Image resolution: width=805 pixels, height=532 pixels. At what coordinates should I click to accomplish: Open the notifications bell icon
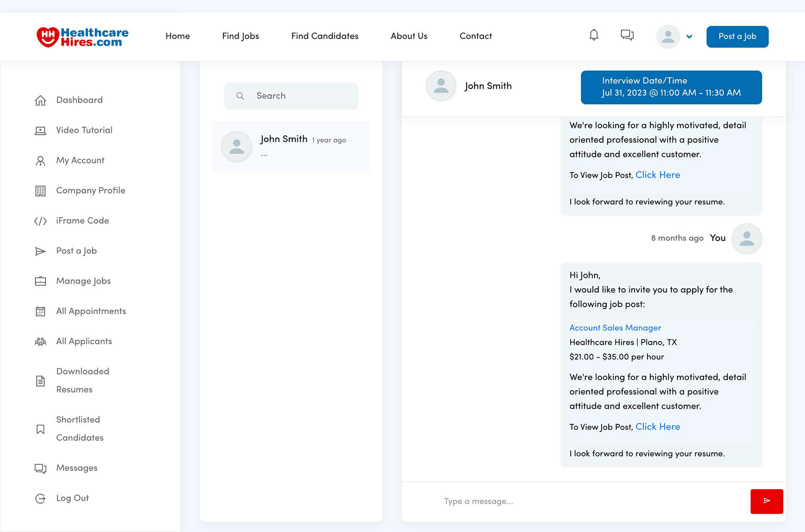pos(594,35)
